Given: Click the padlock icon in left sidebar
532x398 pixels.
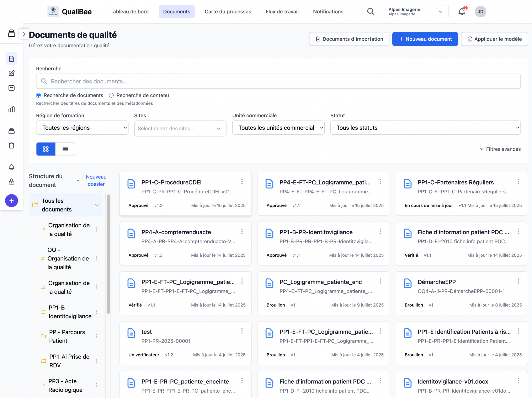Looking at the screenshot, I should pyautogui.click(x=12, y=182).
